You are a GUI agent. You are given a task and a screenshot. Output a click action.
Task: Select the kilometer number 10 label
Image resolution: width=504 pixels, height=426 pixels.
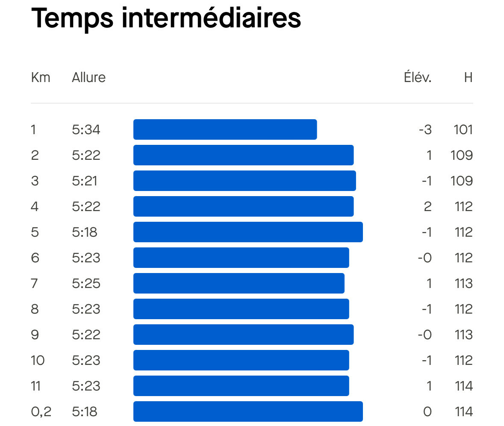click(38, 360)
